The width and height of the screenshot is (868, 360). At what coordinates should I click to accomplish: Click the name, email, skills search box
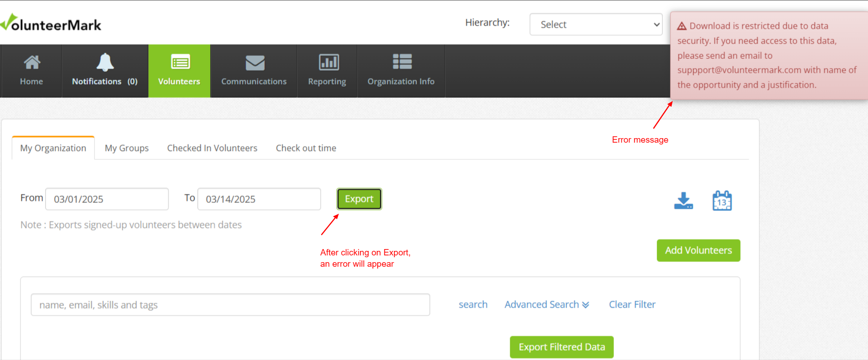click(230, 305)
